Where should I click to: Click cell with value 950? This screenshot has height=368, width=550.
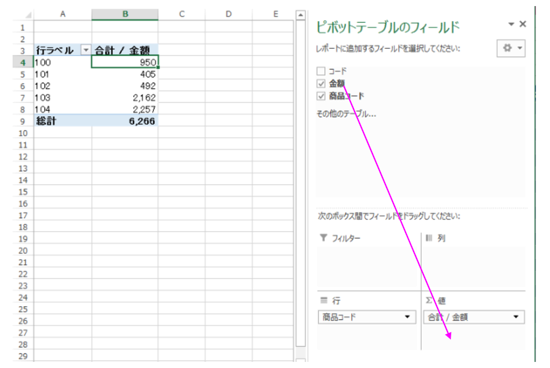click(125, 62)
